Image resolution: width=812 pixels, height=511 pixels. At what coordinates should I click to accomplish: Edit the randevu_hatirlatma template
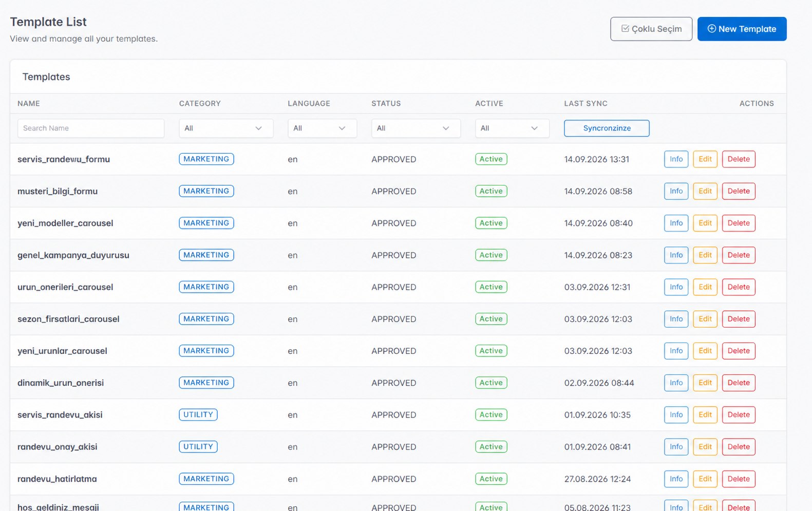(705, 479)
